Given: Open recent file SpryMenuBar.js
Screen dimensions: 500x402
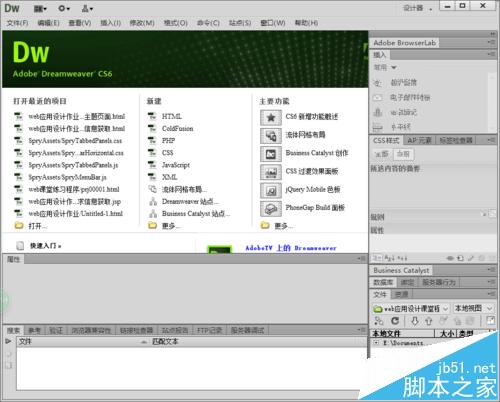Looking at the screenshot, I should pos(67,177).
